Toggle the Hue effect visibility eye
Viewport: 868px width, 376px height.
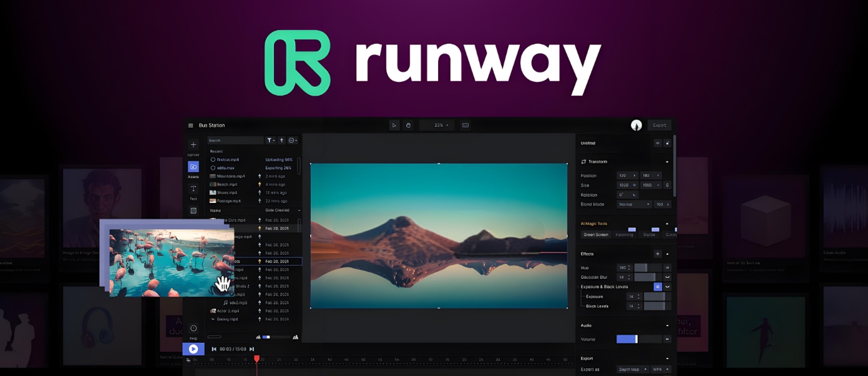(x=667, y=267)
